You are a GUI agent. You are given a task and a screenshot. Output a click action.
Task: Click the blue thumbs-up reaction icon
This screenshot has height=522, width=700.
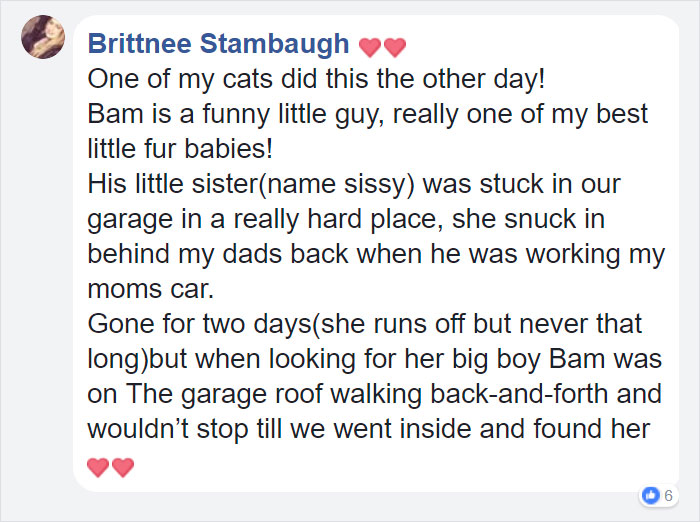[x=650, y=495]
